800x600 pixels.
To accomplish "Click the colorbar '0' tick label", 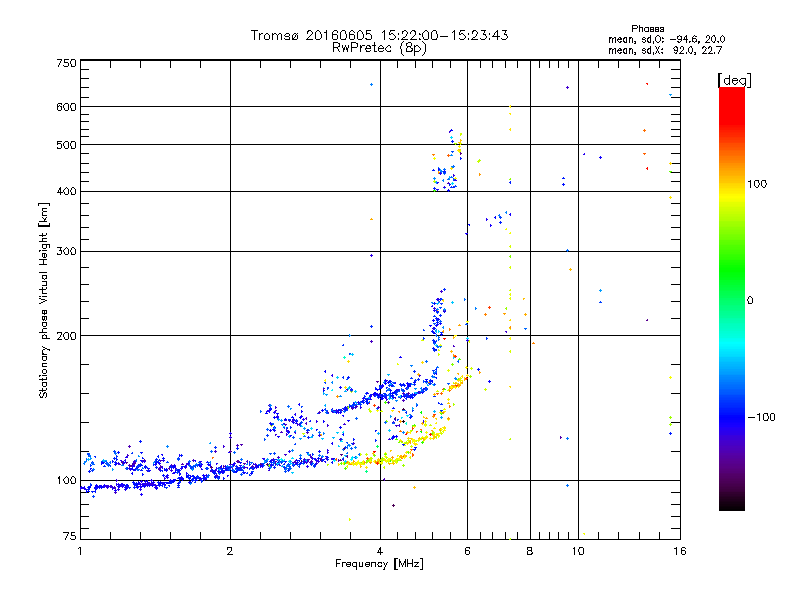I will [749, 300].
